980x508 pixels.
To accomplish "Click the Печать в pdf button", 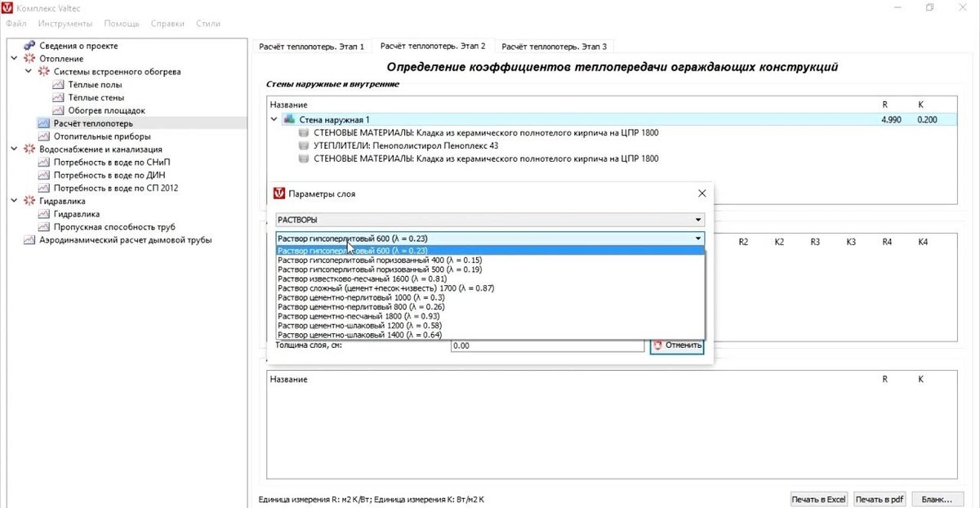I will 880,499.
